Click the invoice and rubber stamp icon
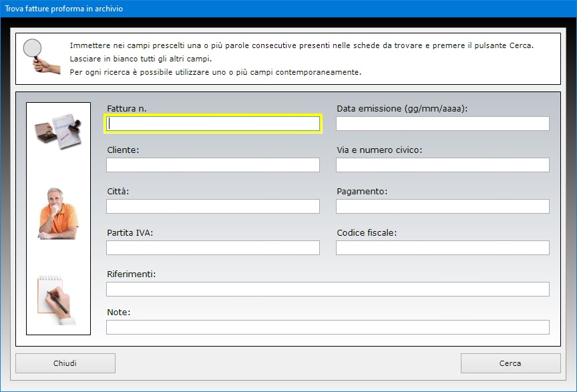The width and height of the screenshot is (577, 392). click(x=58, y=131)
